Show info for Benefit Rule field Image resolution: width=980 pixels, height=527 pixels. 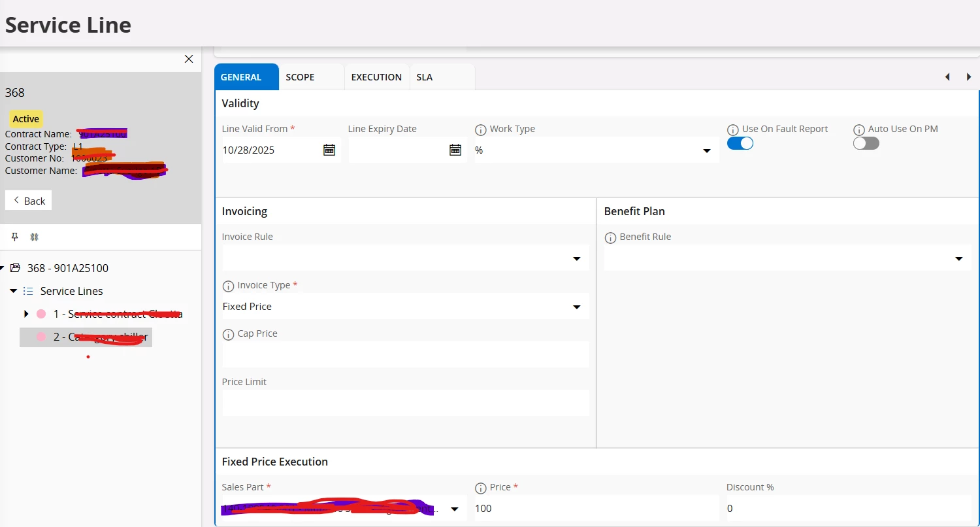610,237
